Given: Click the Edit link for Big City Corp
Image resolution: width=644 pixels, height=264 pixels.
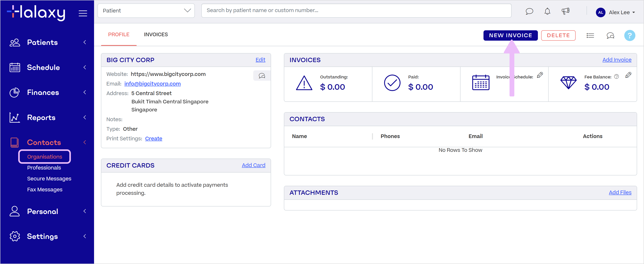Looking at the screenshot, I should pyautogui.click(x=260, y=60).
